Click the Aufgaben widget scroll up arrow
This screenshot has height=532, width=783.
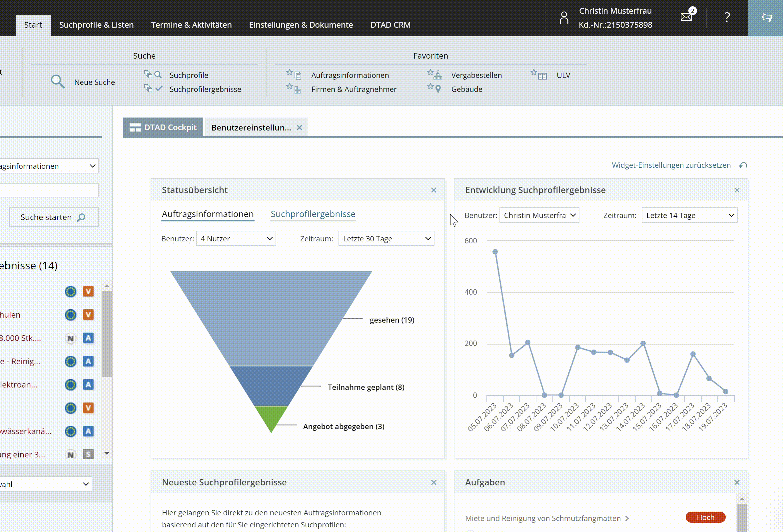tap(742, 499)
